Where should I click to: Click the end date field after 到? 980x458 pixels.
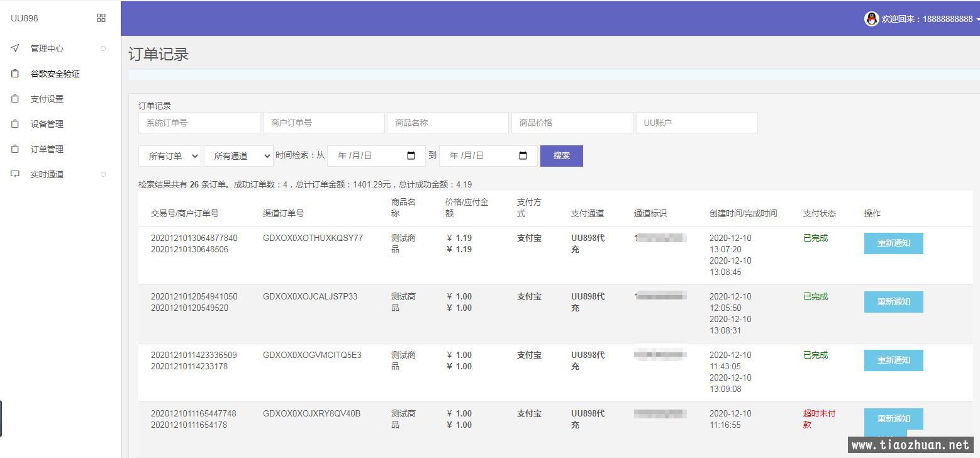[488, 156]
